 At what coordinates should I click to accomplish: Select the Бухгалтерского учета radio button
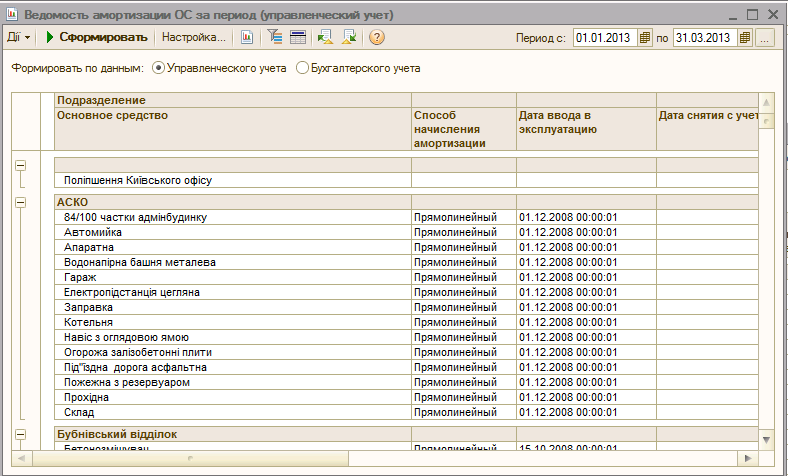click(303, 68)
